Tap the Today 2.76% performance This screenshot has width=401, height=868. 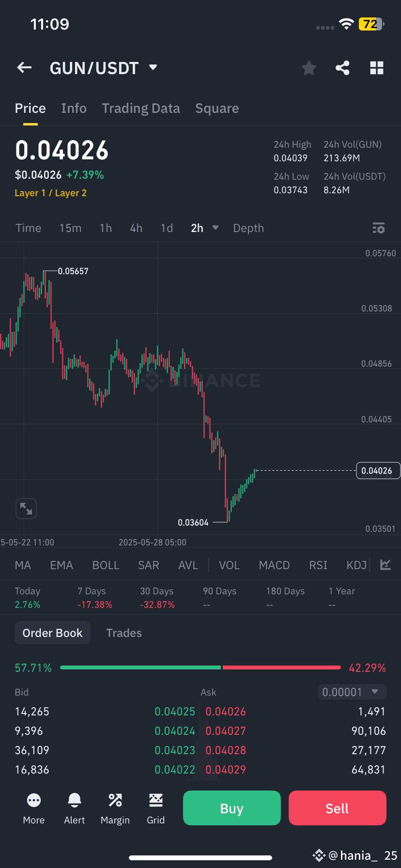[x=28, y=598]
